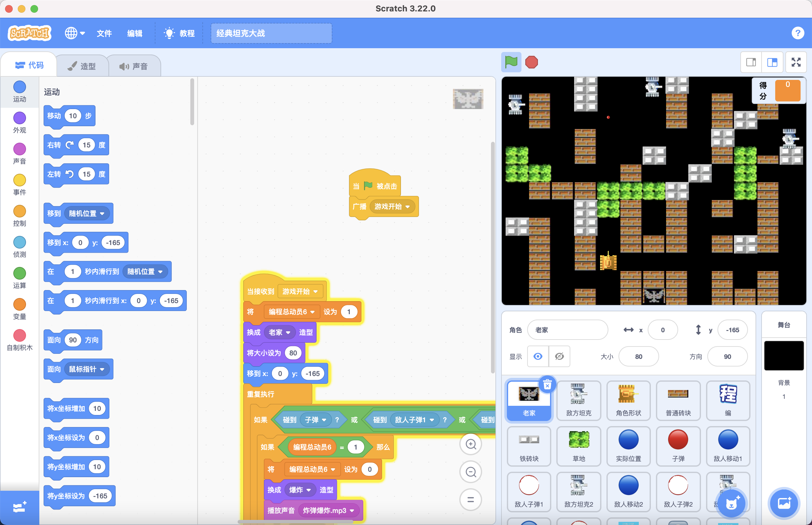Image resolution: width=812 pixels, height=525 pixels.
Task: Select the stage backdrop thumbnail
Action: coord(784,356)
